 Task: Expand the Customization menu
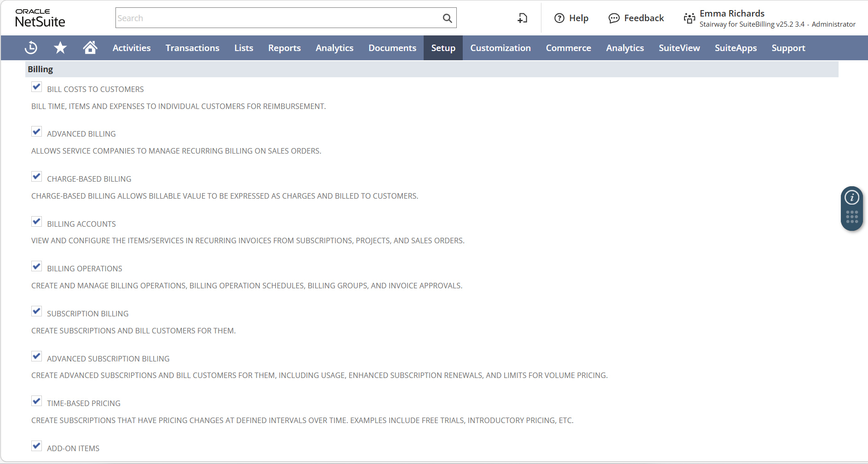500,48
